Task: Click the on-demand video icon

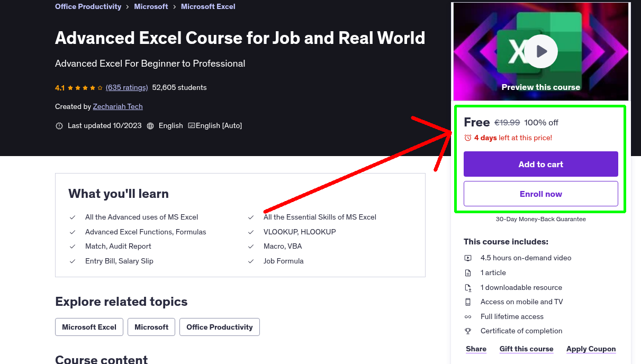Action: pyautogui.click(x=468, y=258)
